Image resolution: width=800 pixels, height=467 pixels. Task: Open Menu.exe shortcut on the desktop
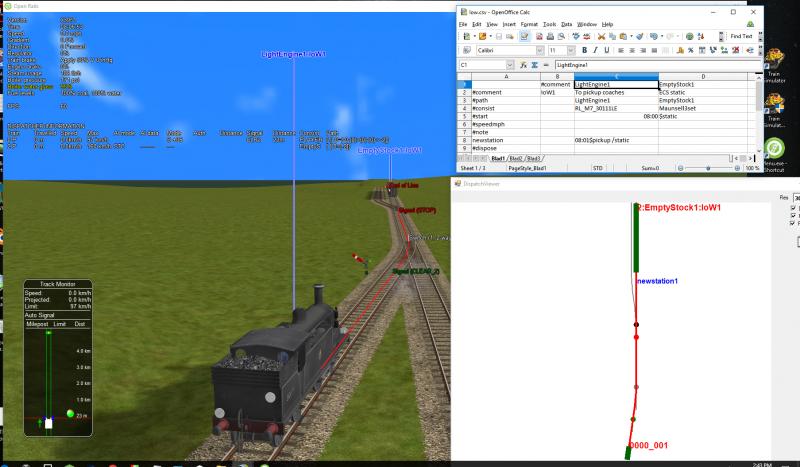click(x=774, y=154)
